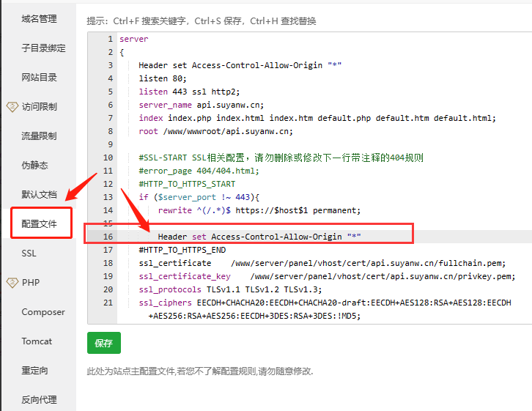The height and width of the screenshot is (411, 532).
Task: Click line number 21 in the gutter
Action: (108, 303)
